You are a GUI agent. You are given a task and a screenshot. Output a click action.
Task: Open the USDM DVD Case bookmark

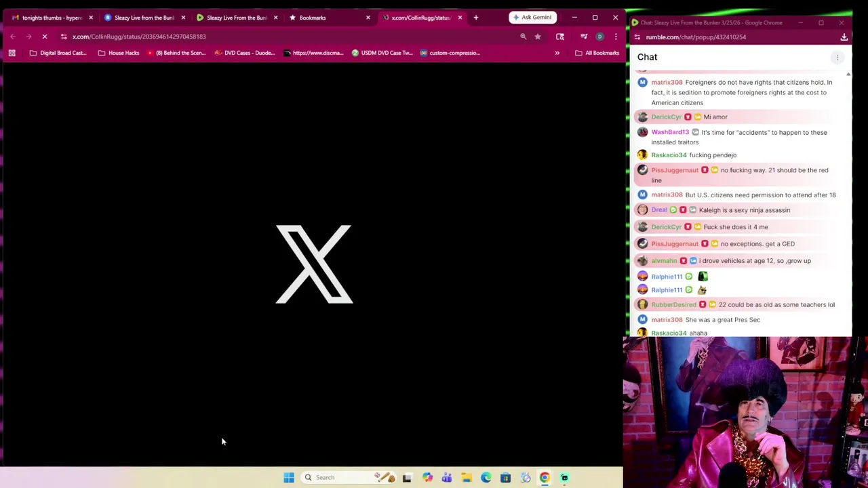pyautogui.click(x=382, y=53)
